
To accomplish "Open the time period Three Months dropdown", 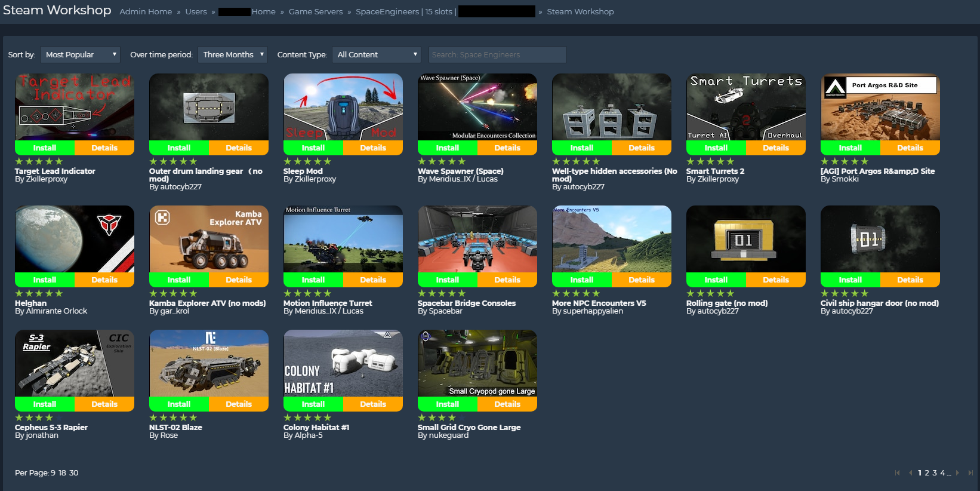I will 233,54.
